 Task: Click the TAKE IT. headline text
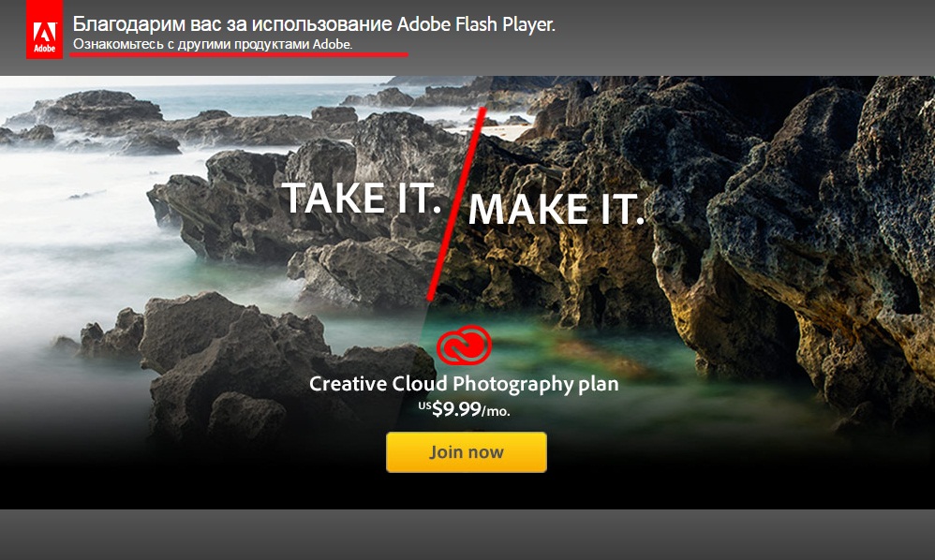pyautogui.click(x=362, y=198)
